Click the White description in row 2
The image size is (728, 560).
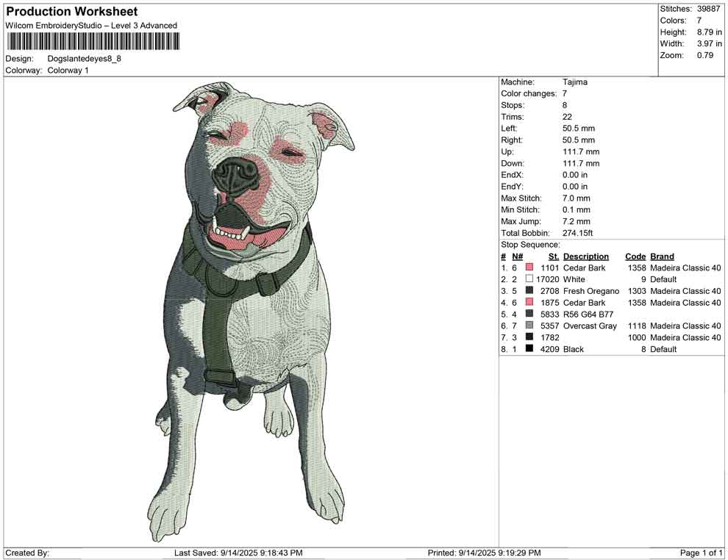[574, 279]
